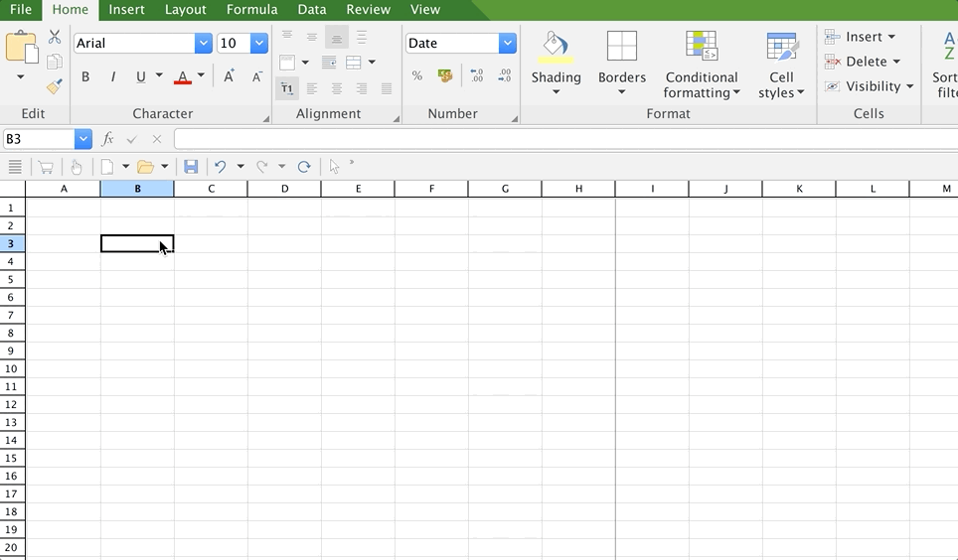Open the Arial font name dropdown
Viewport: 958px width, 560px height.
[204, 44]
